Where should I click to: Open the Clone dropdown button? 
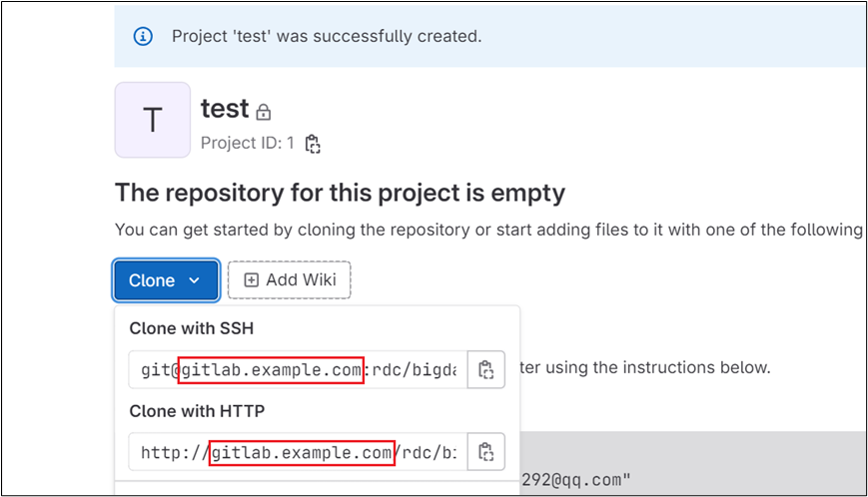pos(166,280)
